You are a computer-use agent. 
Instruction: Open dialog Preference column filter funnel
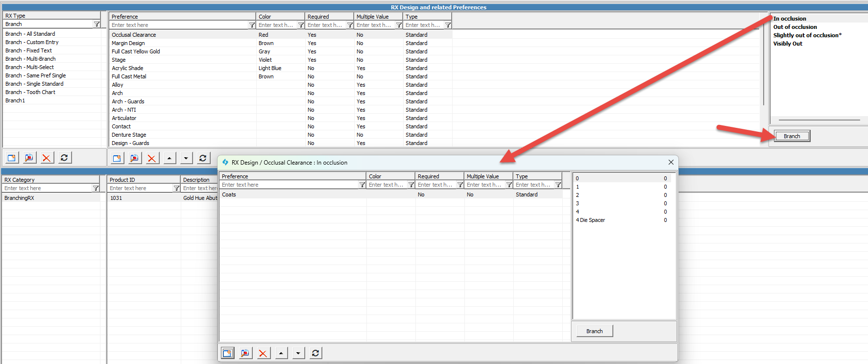[362, 185]
